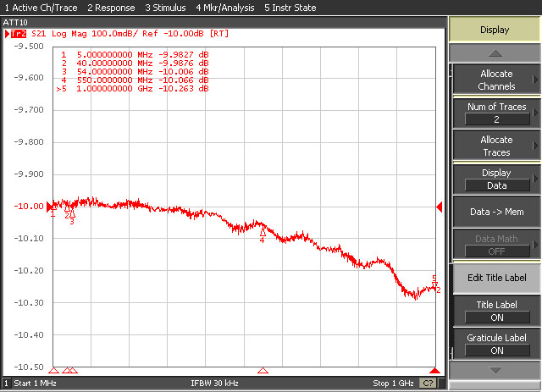Select marker 4 bottom-axis triangle indicator
This screenshot has height=392, width=542.
click(x=263, y=371)
